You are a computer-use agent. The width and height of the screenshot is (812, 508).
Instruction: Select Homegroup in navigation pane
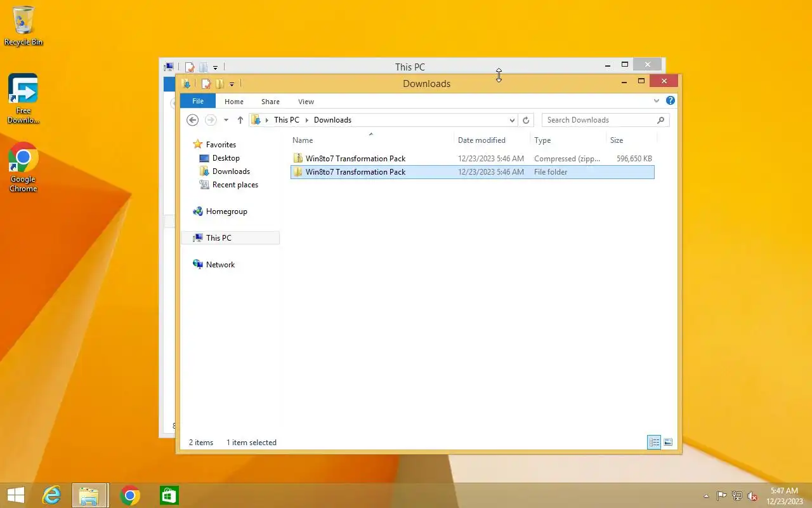[226, 211]
